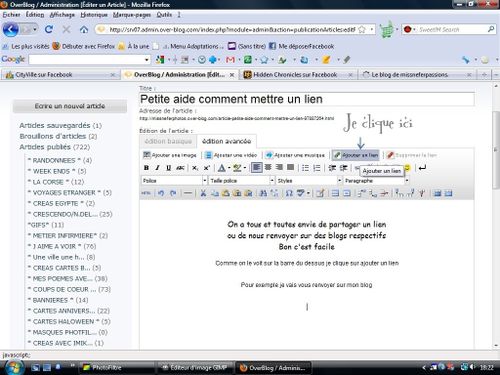Image resolution: width=500 pixels, height=375 pixels.
Task: Click Supprimer le lien
Action: 412,155
